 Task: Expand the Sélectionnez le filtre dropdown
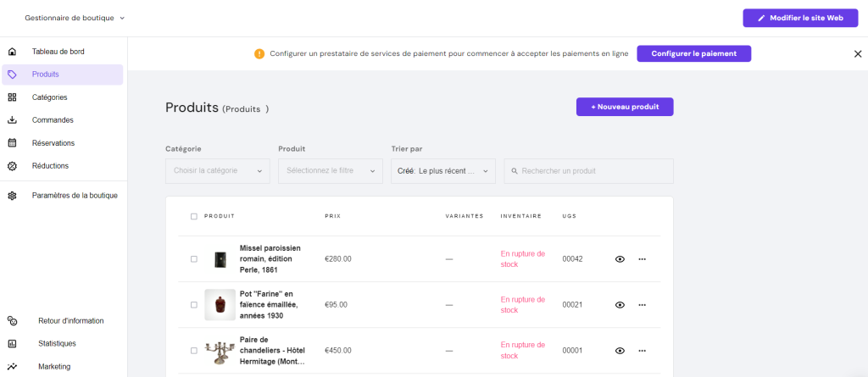pyautogui.click(x=330, y=171)
